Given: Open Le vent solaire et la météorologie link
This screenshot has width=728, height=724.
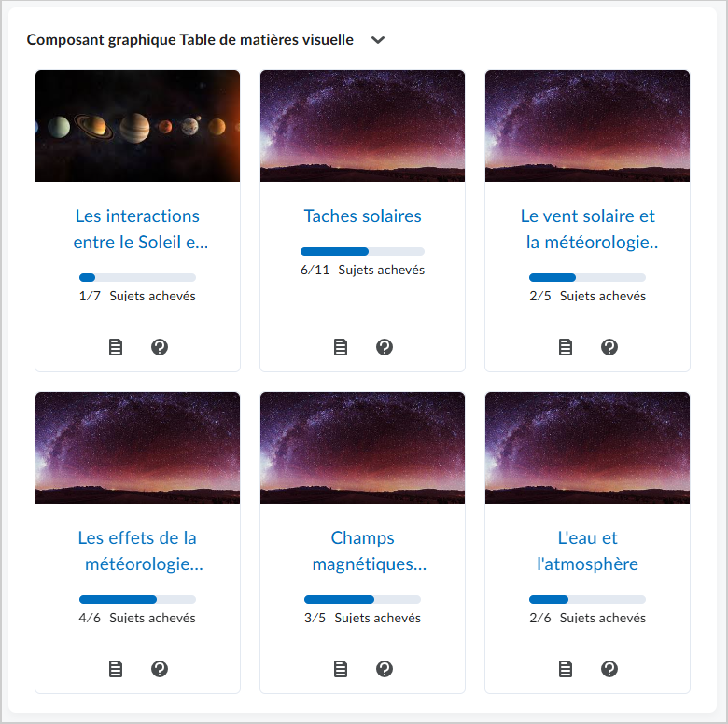Looking at the screenshot, I should pyautogui.click(x=587, y=230).
